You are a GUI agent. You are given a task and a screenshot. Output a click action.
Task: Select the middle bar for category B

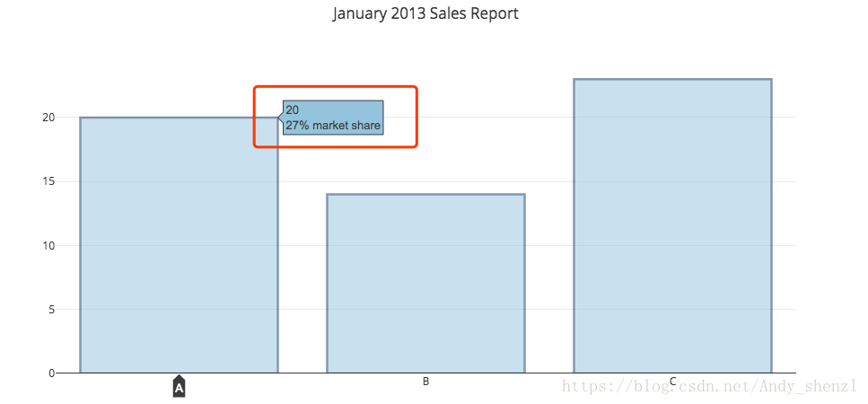[425, 283]
